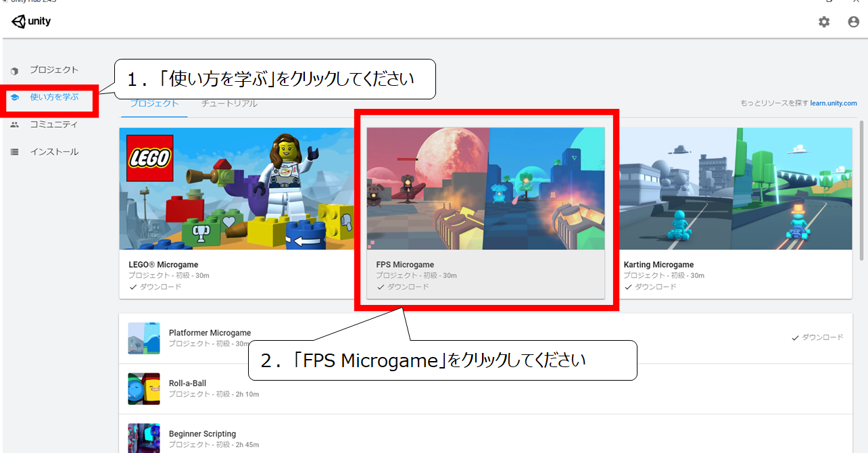868x453 pixels.
Task: Open the learn.unity.com link
Action: (x=834, y=103)
